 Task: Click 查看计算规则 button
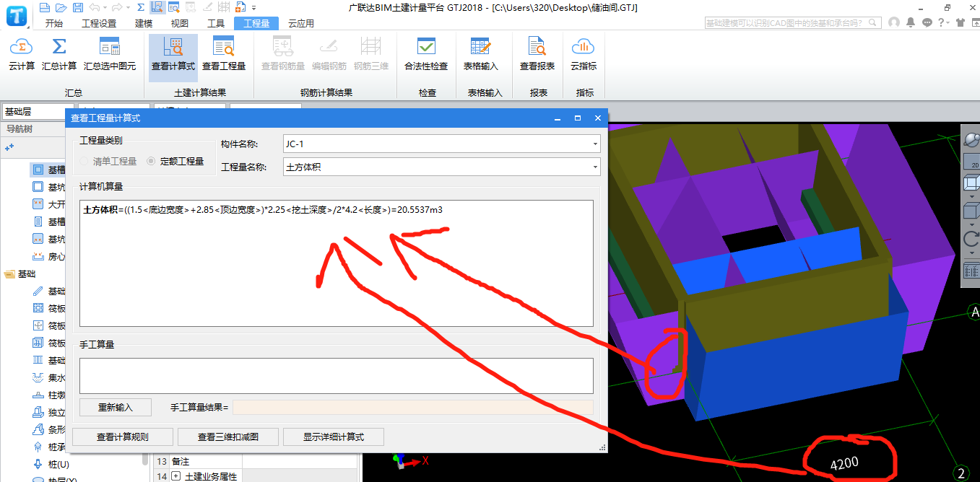pyautogui.click(x=123, y=437)
